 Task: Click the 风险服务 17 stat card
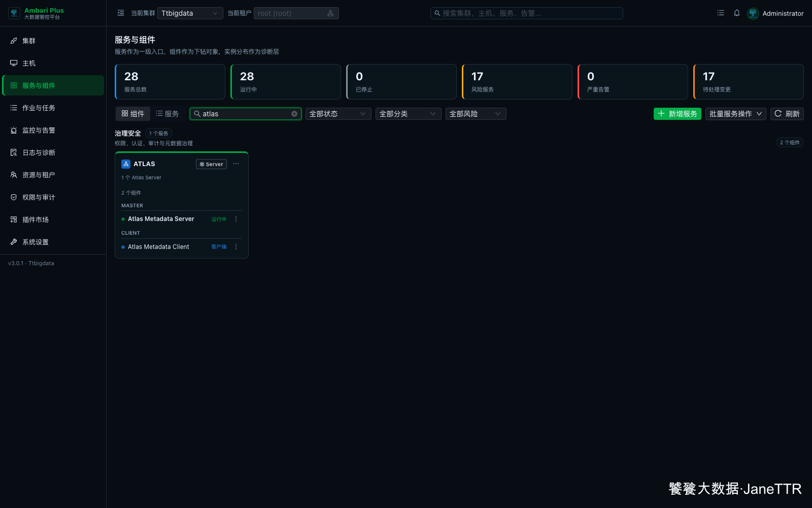click(x=517, y=82)
